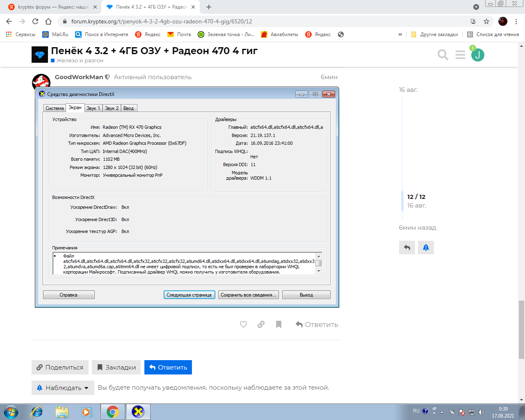Click the timeline notification bell button
Image resolution: width=525 pixels, height=420 pixels.
tap(426, 247)
